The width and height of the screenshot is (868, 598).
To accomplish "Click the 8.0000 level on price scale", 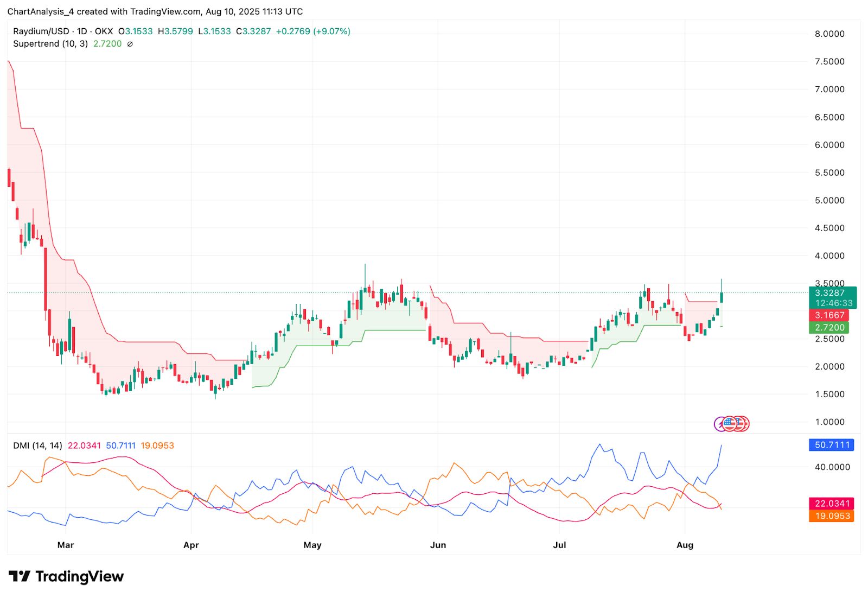I will click(829, 34).
